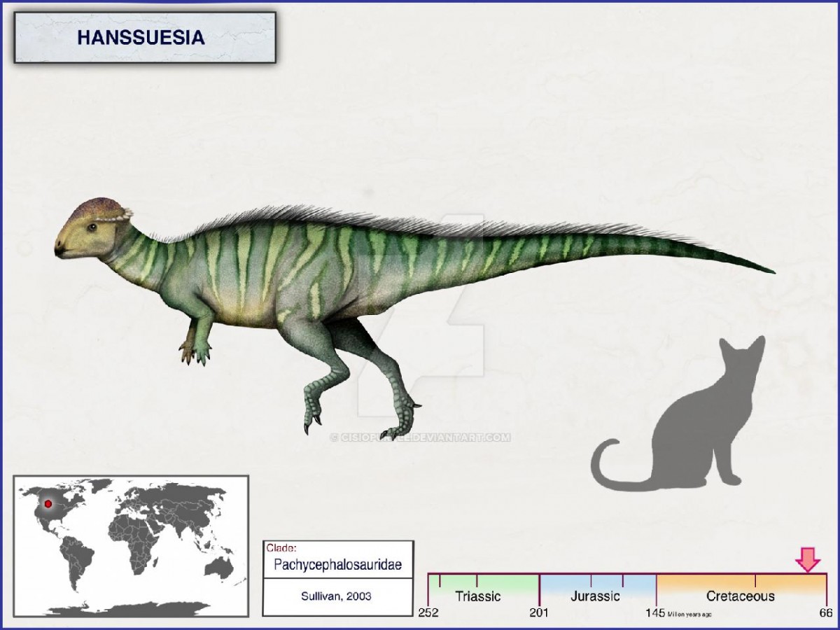Screen dimensions: 840x630
Task: Click the 201 timeline boundary number
Action: click(x=539, y=614)
